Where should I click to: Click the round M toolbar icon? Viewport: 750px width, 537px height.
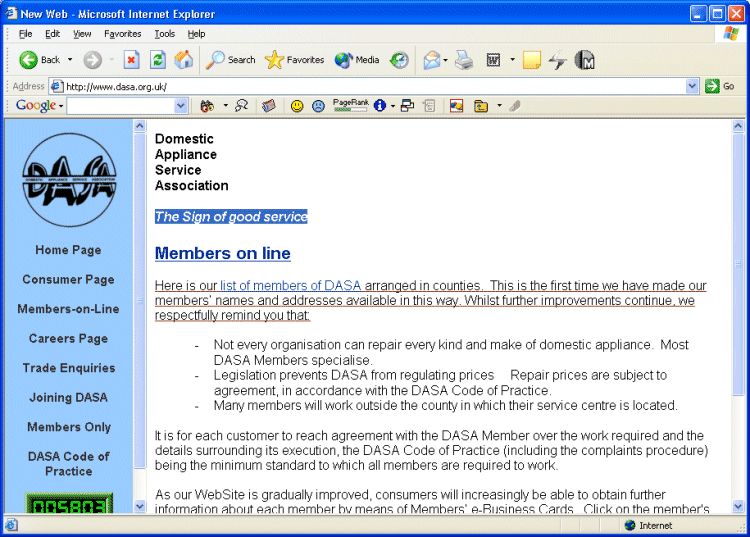click(x=584, y=60)
